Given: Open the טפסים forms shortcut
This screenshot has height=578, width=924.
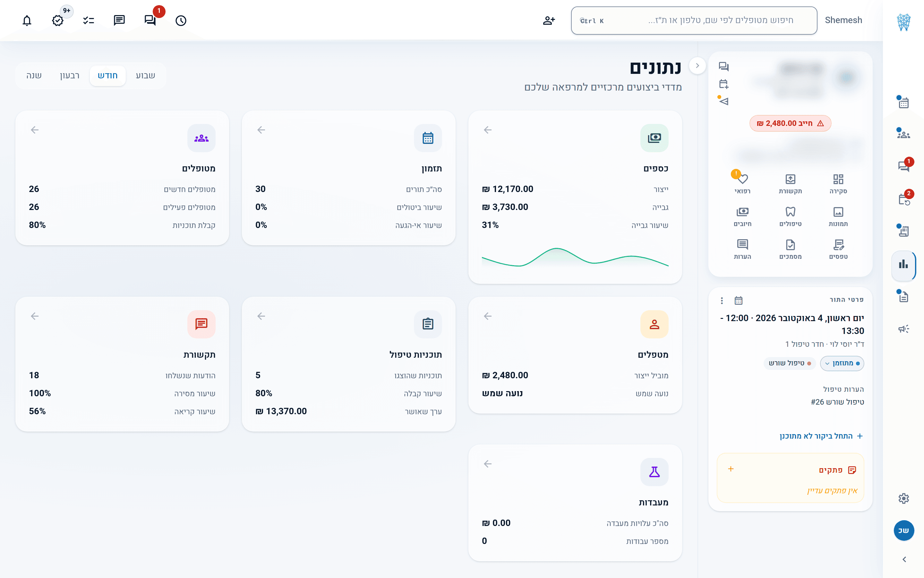Looking at the screenshot, I should point(838,250).
